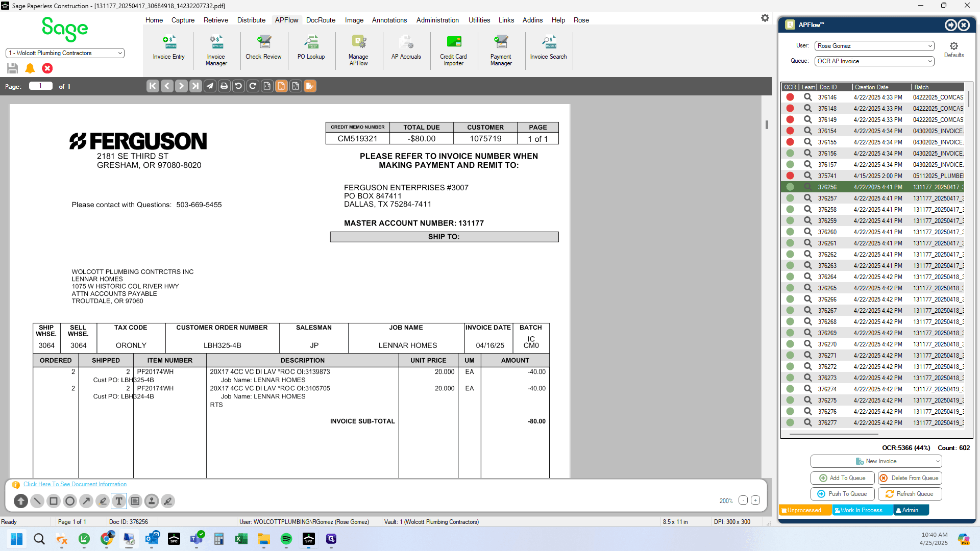Choose the Stamp annotation tool

point(152,501)
